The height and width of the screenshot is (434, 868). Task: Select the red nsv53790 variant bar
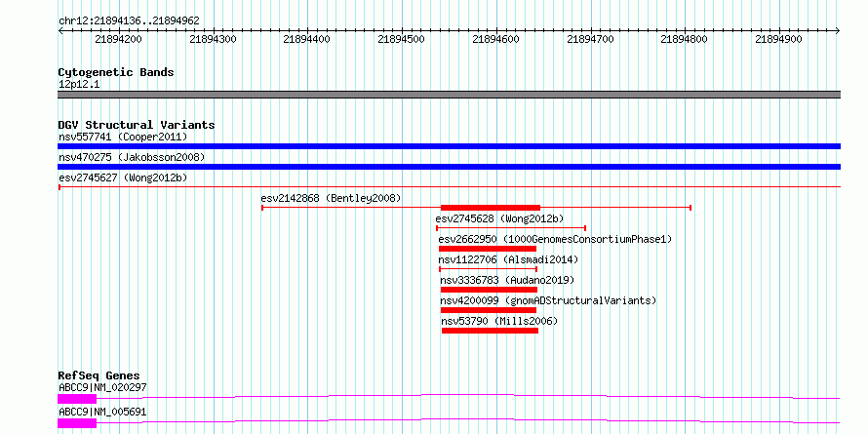click(x=490, y=331)
